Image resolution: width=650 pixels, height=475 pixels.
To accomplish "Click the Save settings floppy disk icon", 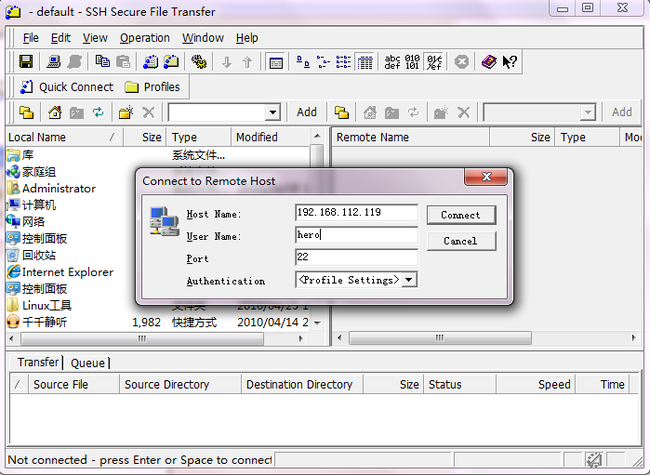I will (x=26, y=62).
